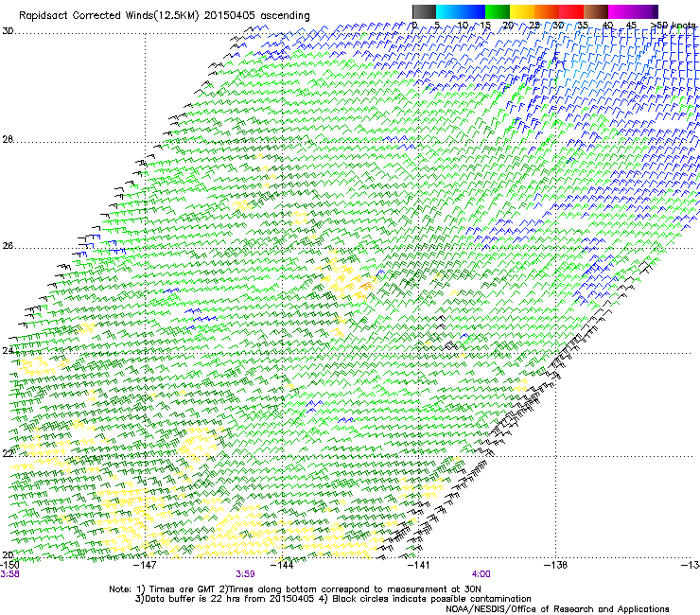Click the purple time label '4:00'
Viewport: 700px width, 615px height.
(x=481, y=574)
